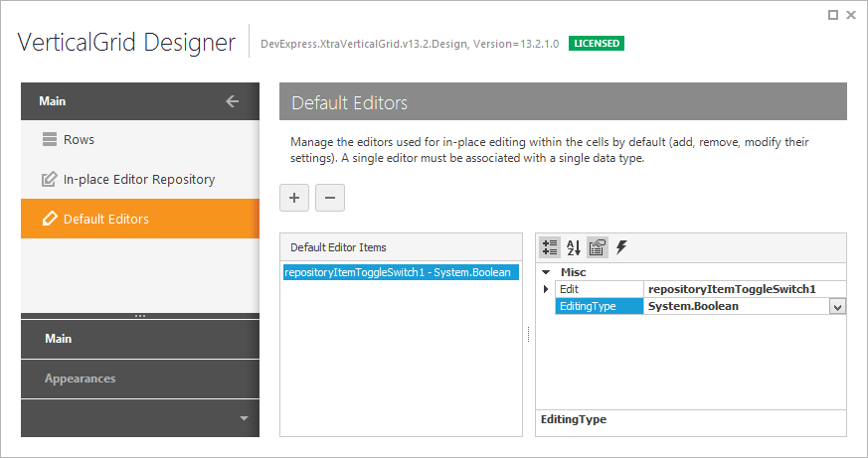Open In-place Editor Repository page
Image resolution: width=868 pixels, height=458 pixels.
140,179
